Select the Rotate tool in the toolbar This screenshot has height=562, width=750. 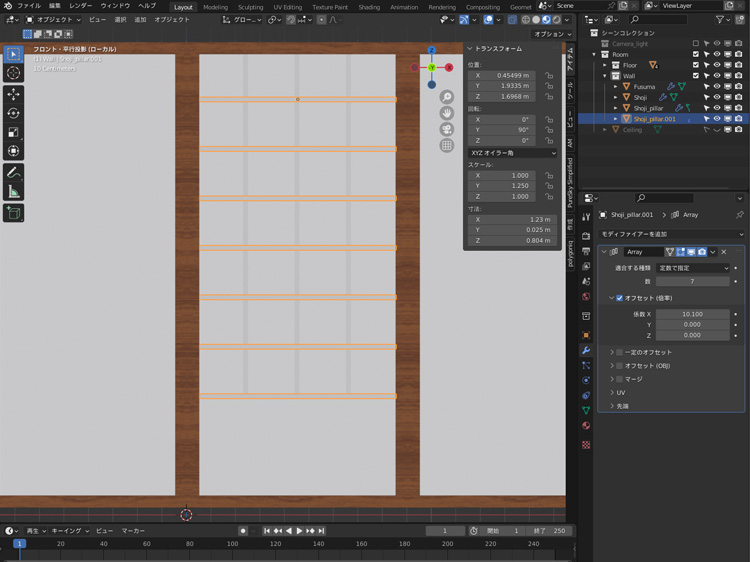(x=13, y=112)
